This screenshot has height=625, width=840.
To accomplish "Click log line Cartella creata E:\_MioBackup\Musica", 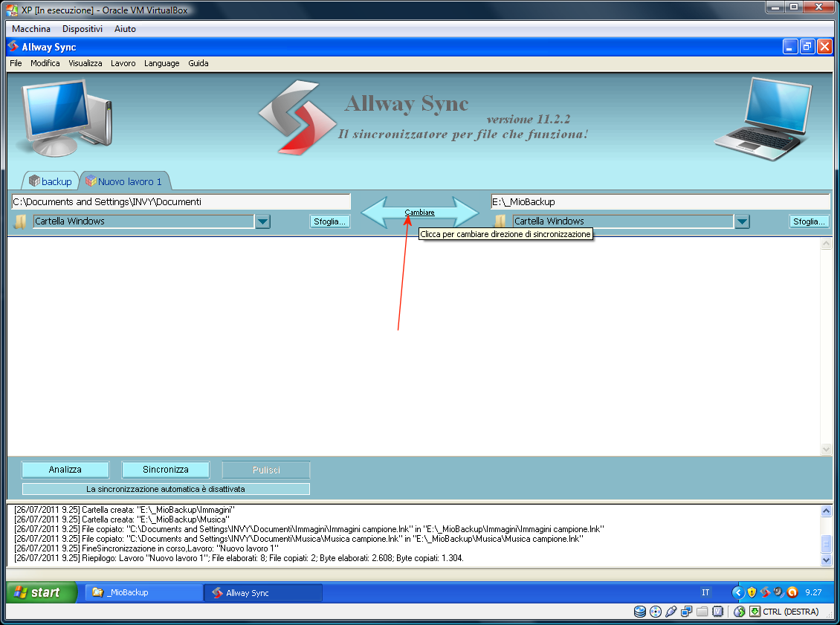I will [122, 519].
